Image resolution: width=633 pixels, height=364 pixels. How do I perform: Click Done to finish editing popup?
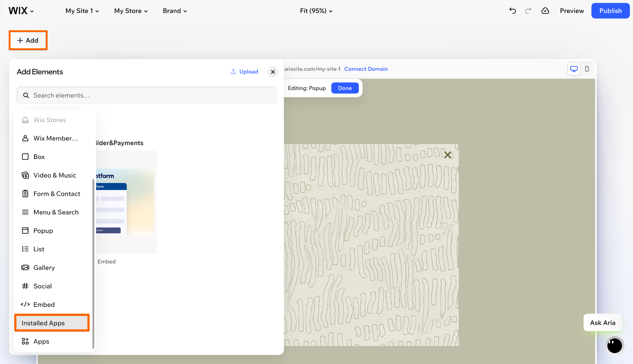coord(345,88)
